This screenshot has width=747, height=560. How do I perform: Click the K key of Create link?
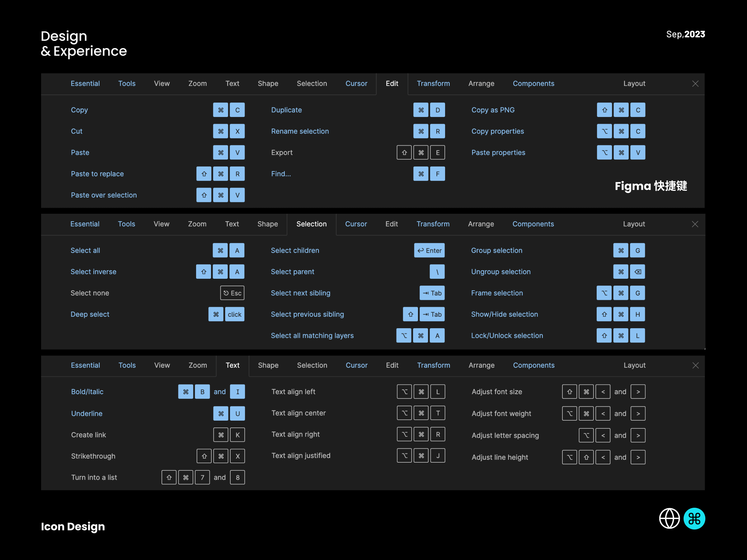[237, 435]
